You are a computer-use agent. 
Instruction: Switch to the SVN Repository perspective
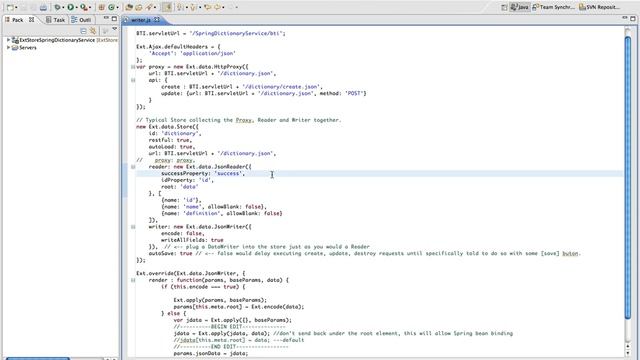click(600, 7)
